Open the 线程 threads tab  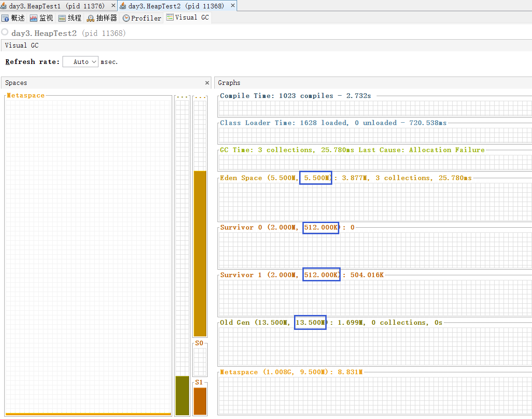(x=70, y=18)
